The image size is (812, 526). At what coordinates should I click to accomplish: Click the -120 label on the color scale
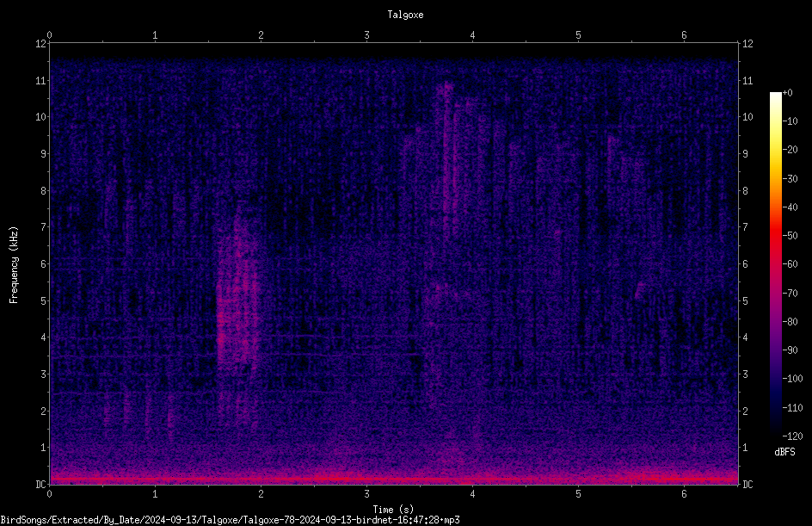pyautogui.click(x=792, y=436)
